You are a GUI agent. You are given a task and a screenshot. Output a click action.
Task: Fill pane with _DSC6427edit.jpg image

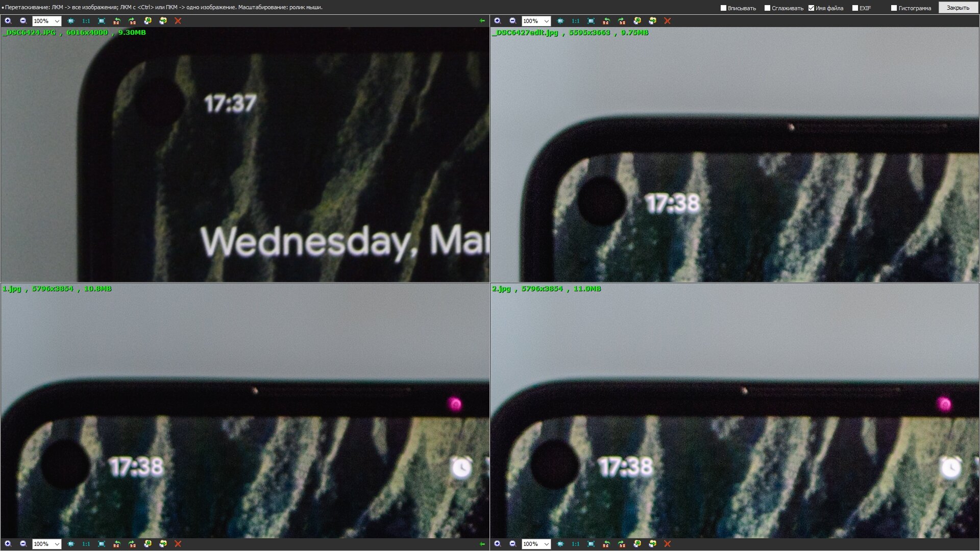[x=591, y=21]
